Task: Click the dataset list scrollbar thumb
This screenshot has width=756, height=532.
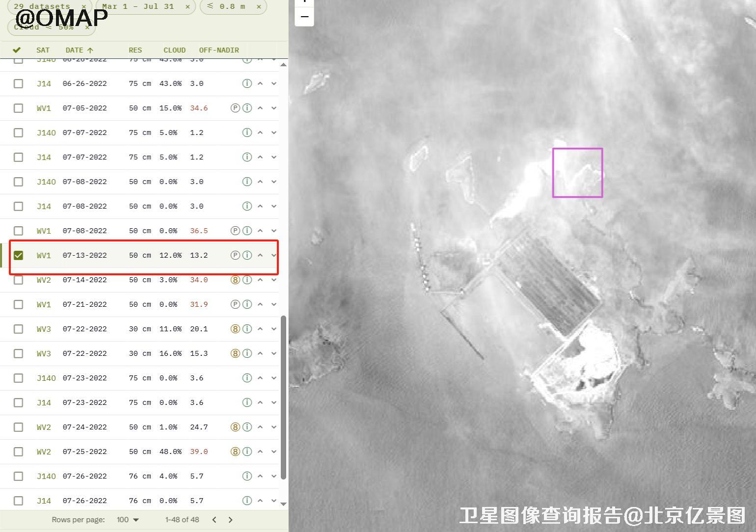Action: click(x=283, y=398)
